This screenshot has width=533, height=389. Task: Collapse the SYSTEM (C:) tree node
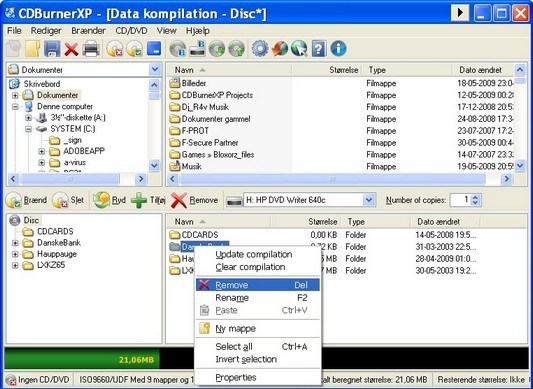click(29, 129)
